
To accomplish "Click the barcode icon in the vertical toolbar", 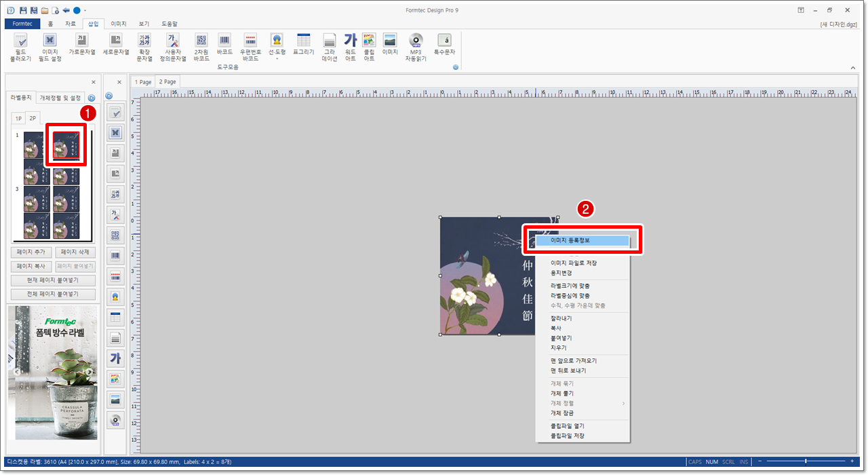I will point(115,256).
